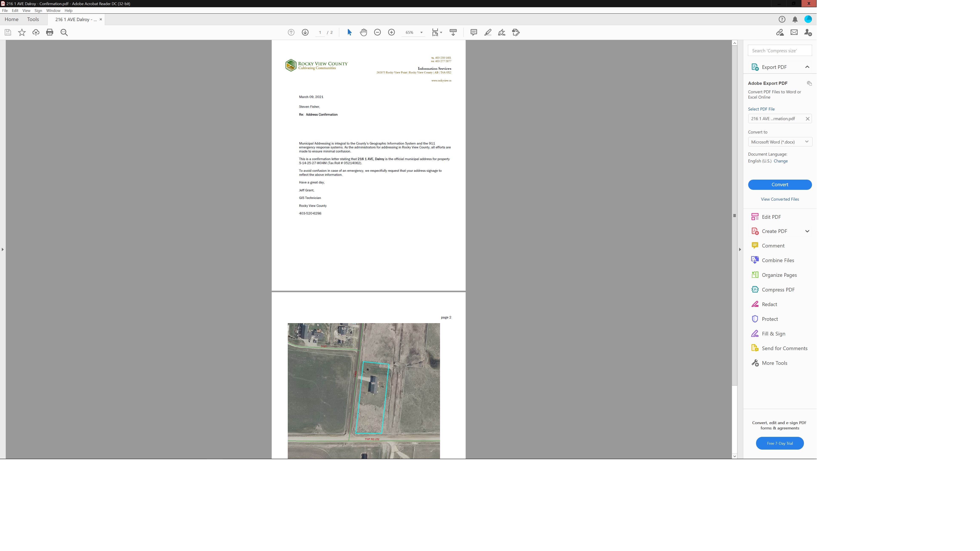This screenshot has height=551, width=980.
Task: Open the Window menu
Action: tap(53, 11)
